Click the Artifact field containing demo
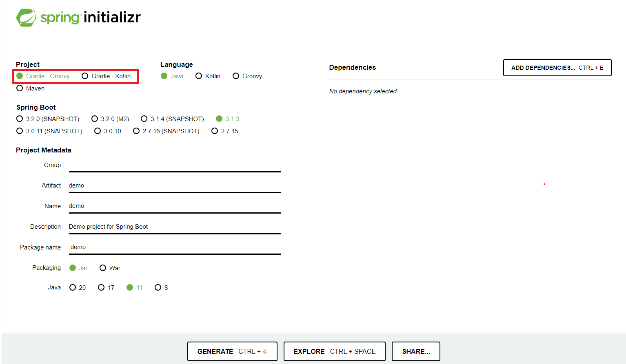This screenshot has width=626, height=364. [x=175, y=185]
